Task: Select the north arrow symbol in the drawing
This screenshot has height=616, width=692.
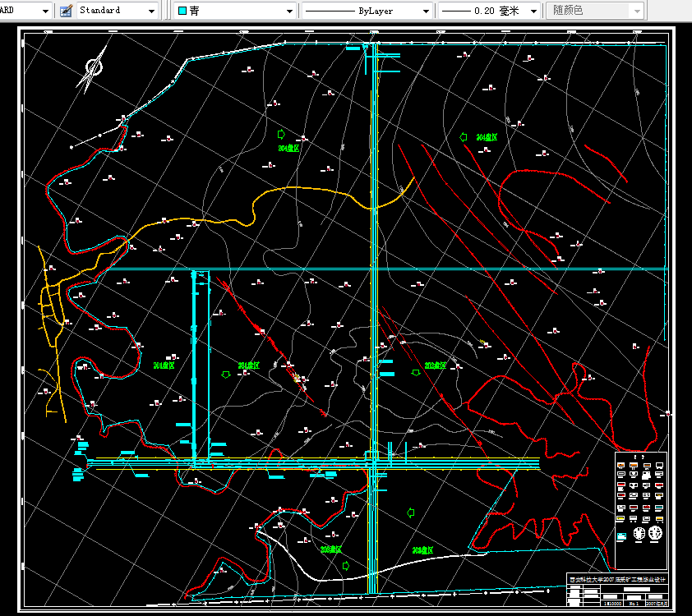Action: pos(93,69)
